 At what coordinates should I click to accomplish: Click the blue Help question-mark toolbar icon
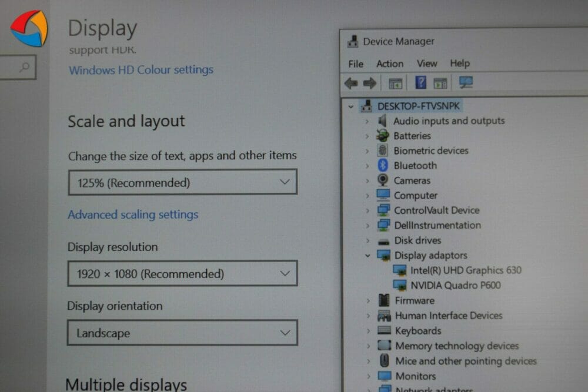point(421,82)
